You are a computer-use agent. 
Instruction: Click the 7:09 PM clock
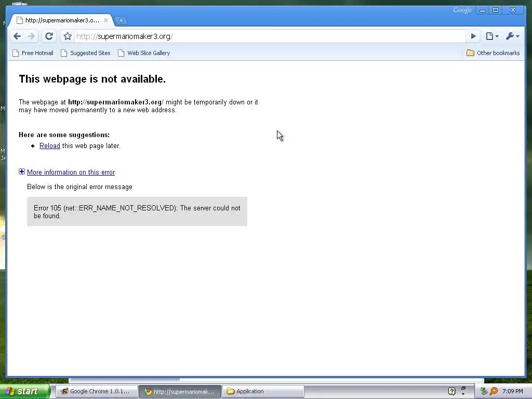tap(512, 392)
